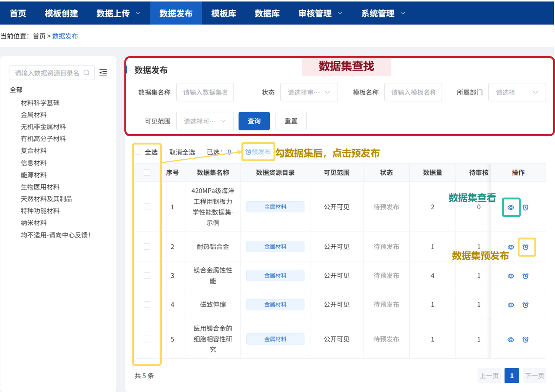Click the 预发布 icon above the table
The image size is (555, 392).
click(258, 151)
